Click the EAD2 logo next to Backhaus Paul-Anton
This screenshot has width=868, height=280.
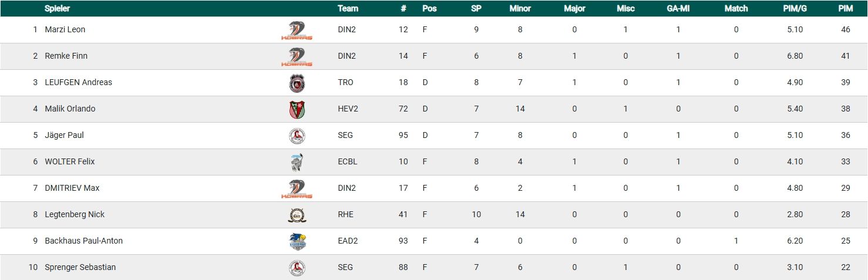(x=297, y=241)
